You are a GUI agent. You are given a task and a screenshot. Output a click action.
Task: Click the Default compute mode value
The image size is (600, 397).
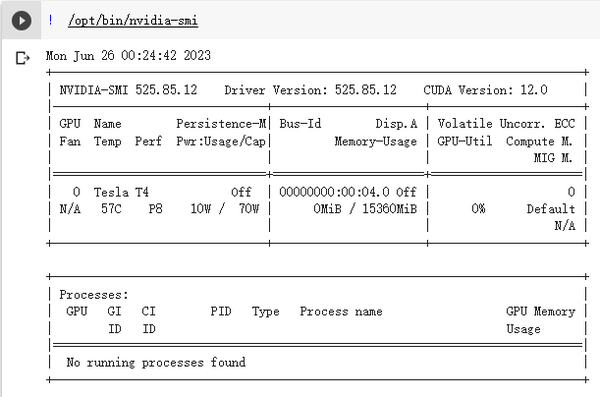coord(551,209)
